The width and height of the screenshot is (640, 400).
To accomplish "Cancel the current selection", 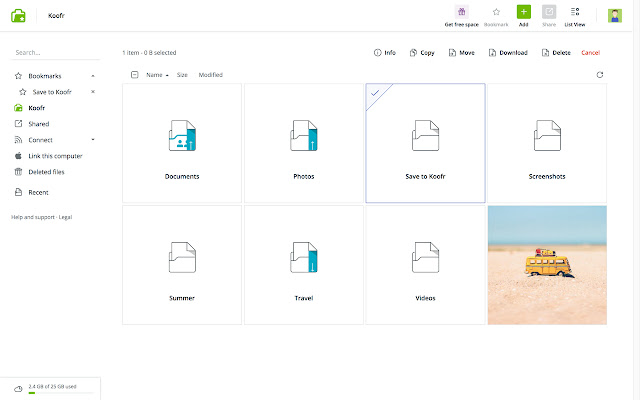I will pos(591,53).
